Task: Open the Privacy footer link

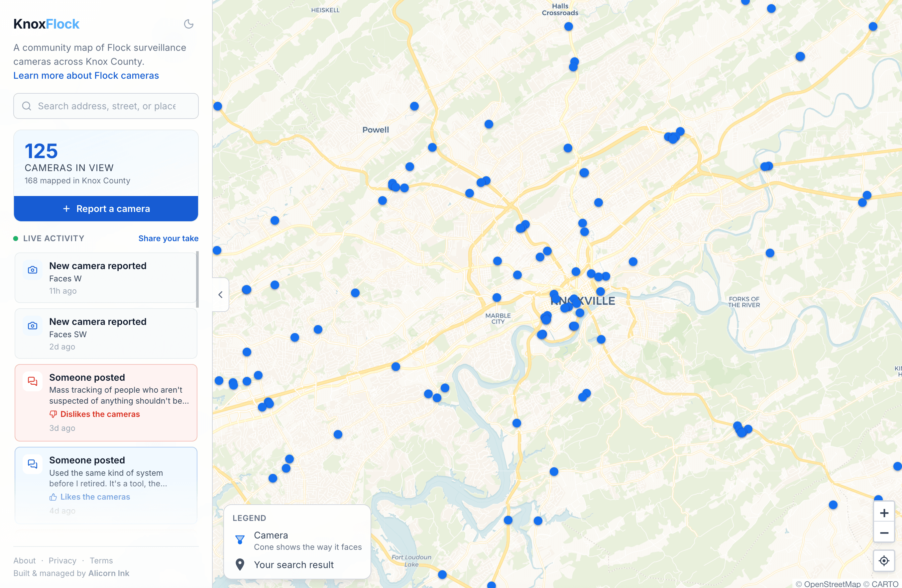Action: click(62, 560)
